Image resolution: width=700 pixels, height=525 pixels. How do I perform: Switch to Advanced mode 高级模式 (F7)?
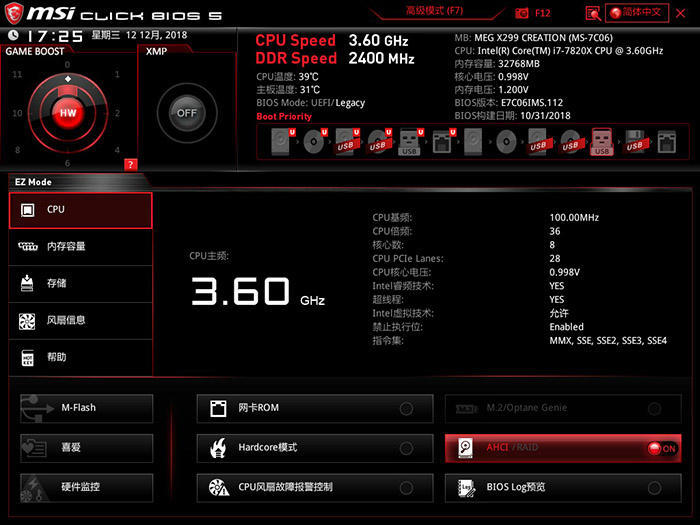(434, 11)
